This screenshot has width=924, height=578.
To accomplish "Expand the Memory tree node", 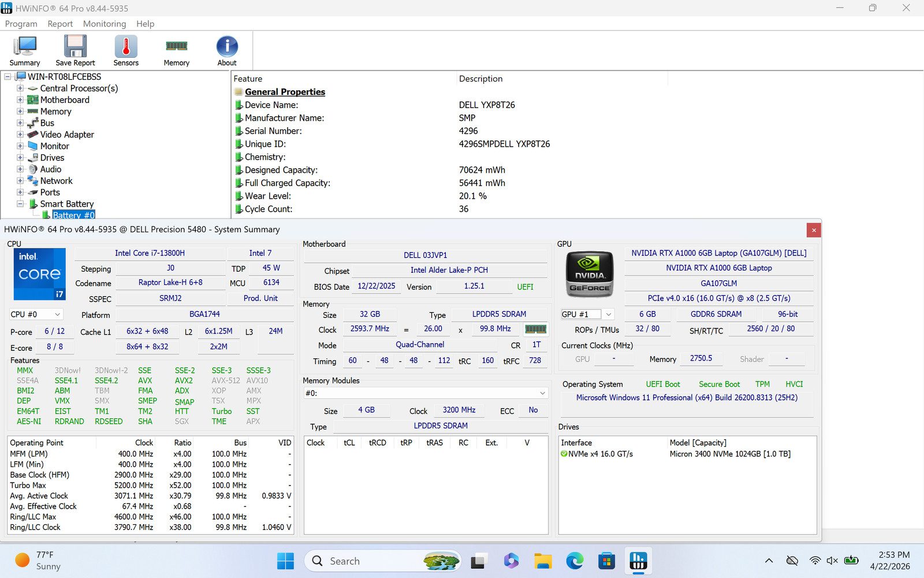I will point(20,112).
